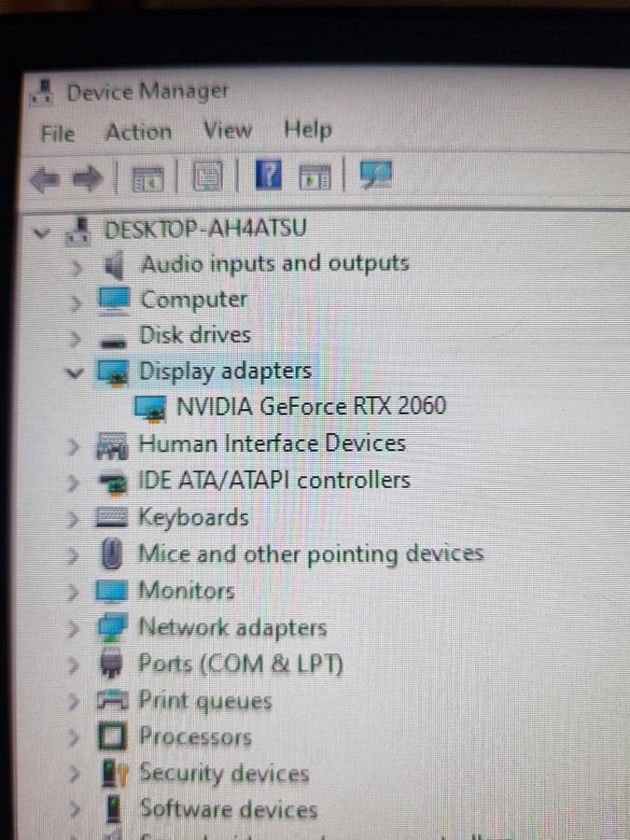Image resolution: width=630 pixels, height=840 pixels.
Task: Click the Forward arrow toolbar icon
Action: 87,178
